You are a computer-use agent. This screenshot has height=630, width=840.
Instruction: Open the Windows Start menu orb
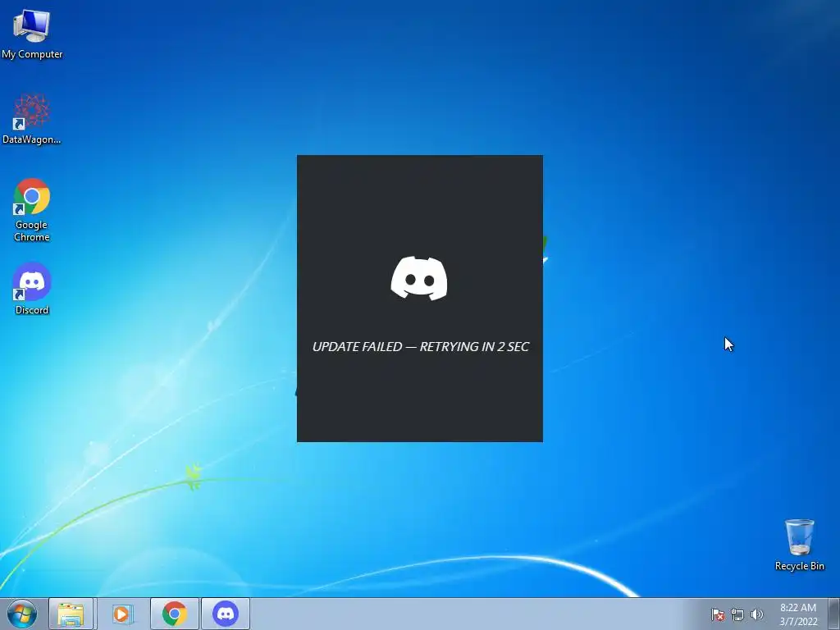click(x=22, y=614)
